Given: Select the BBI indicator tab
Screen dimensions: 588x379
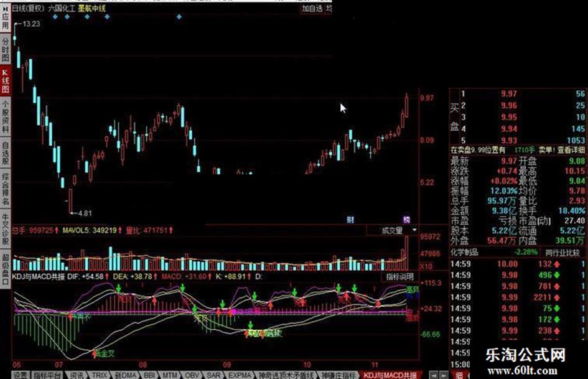Looking at the screenshot, I should coord(149,375).
